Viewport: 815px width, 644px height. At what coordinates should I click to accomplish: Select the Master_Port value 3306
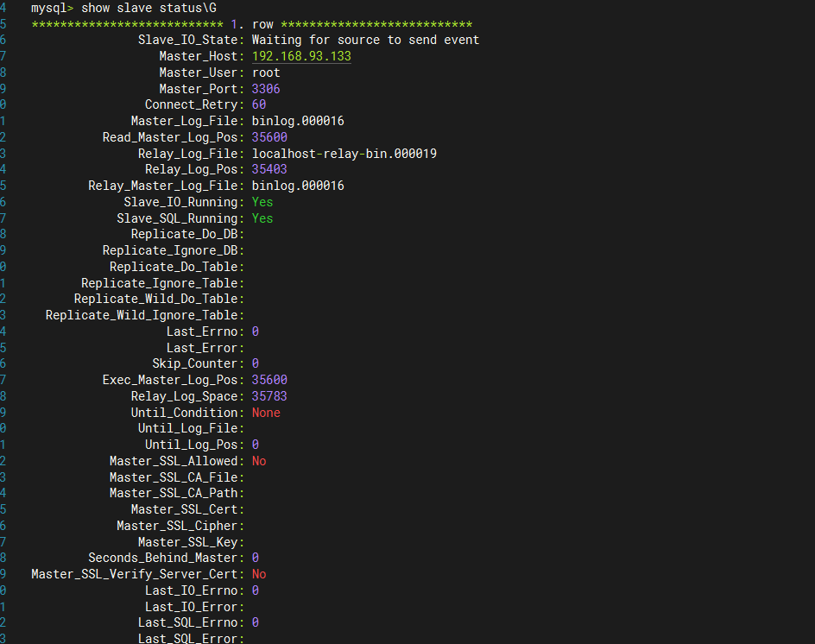[265, 87]
